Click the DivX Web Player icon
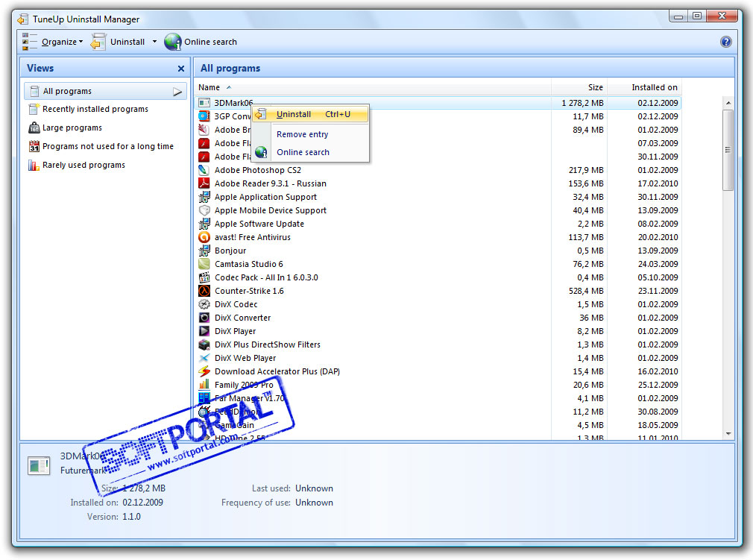Screen dimensions: 753x560 (x=204, y=358)
